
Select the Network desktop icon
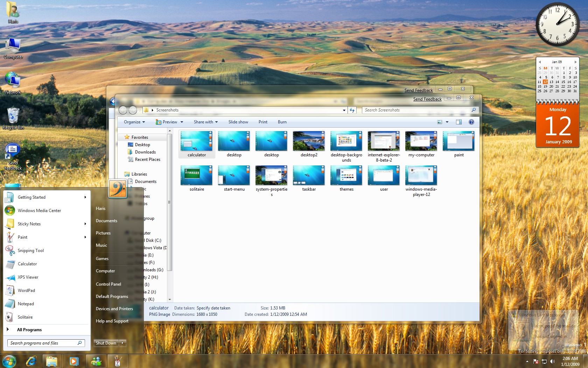[x=13, y=83]
